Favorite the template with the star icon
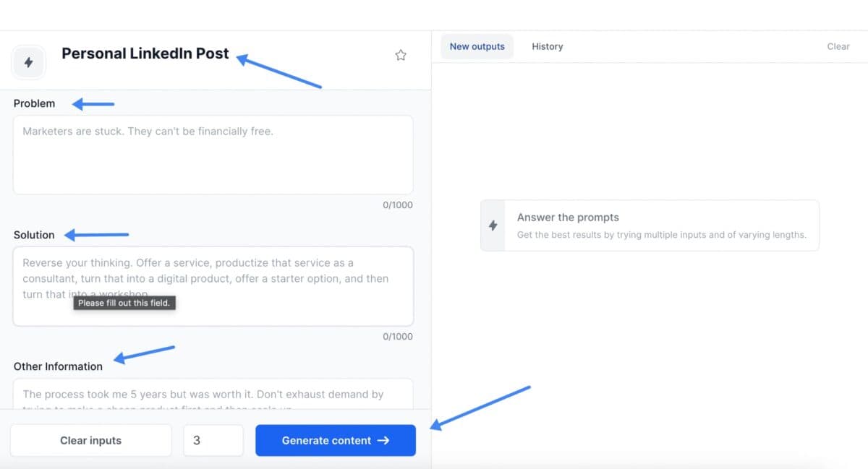This screenshot has width=868, height=469. point(401,54)
